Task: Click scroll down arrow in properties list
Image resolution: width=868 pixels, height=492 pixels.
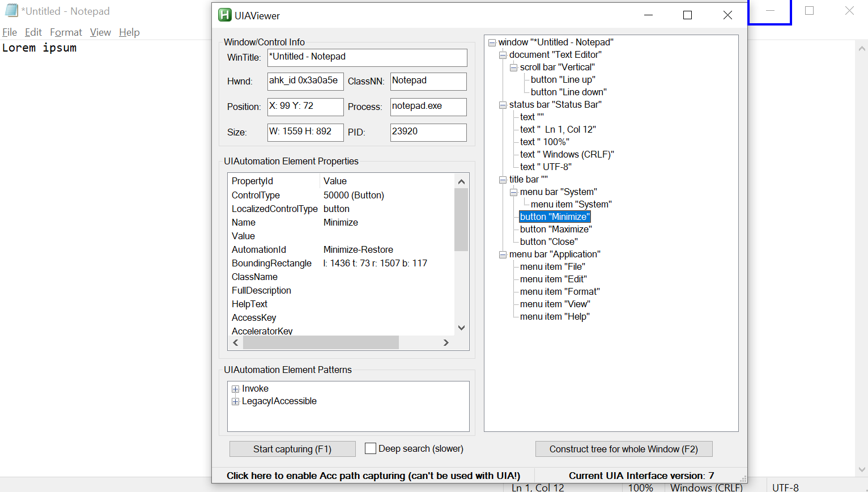Action: [461, 328]
